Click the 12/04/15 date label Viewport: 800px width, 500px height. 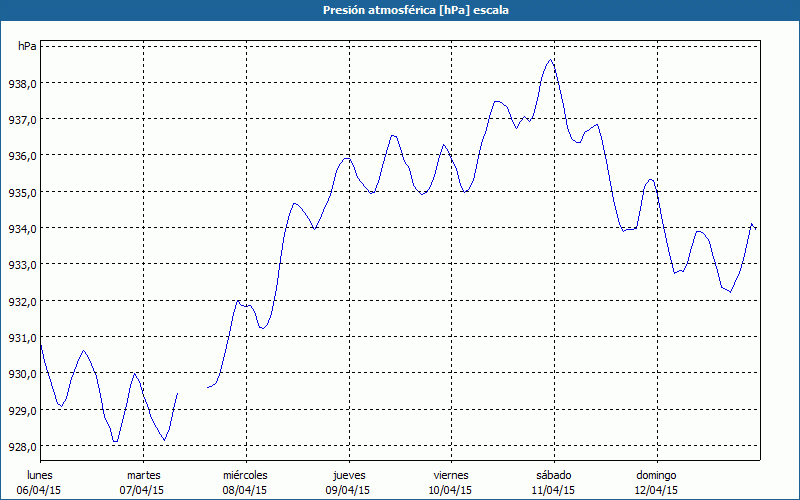(x=657, y=490)
